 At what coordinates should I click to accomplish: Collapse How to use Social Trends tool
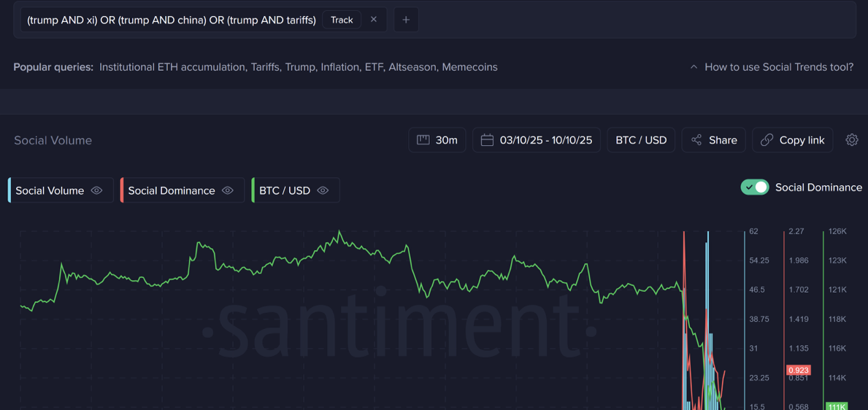pos(772,67)
